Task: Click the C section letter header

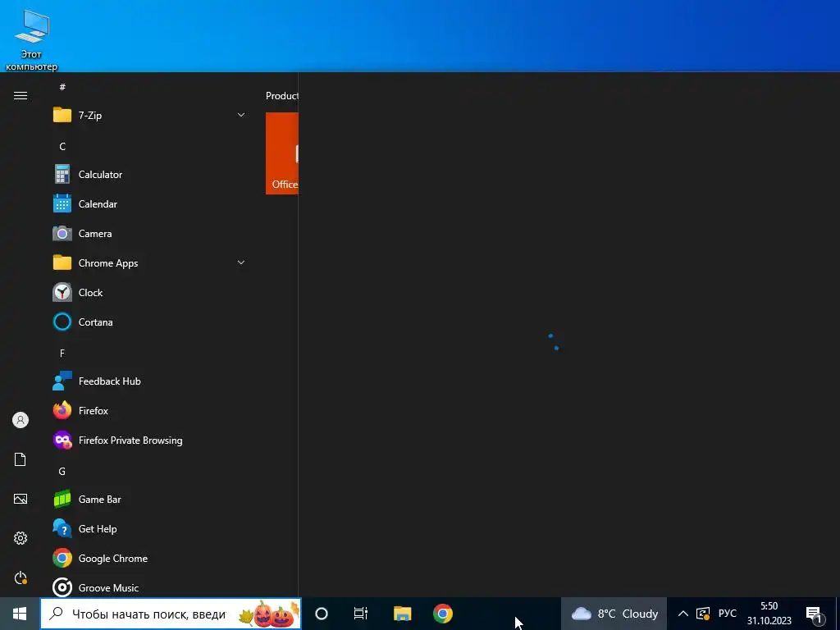Action: pos(62,146)
